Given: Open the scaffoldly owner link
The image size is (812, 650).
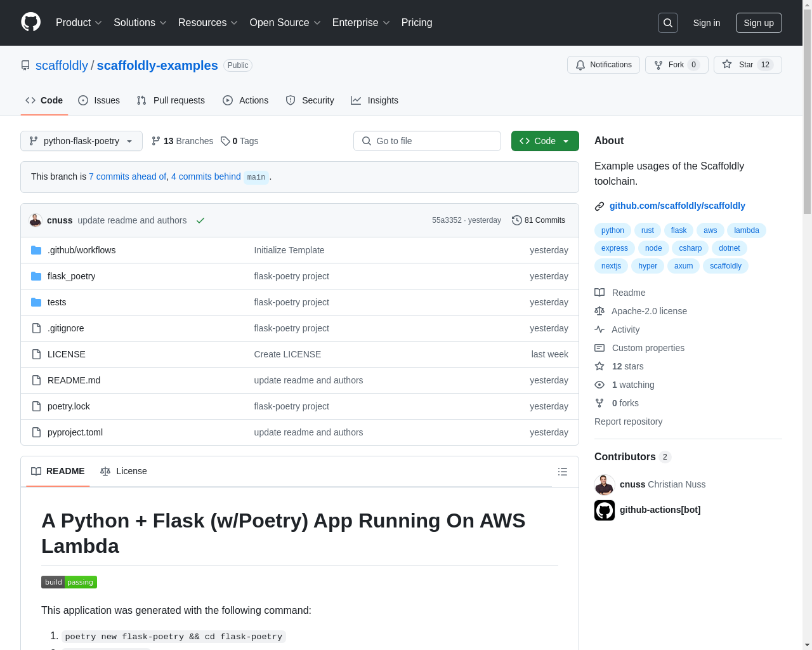Looking at the screenshot, I should tap(62, 65).
